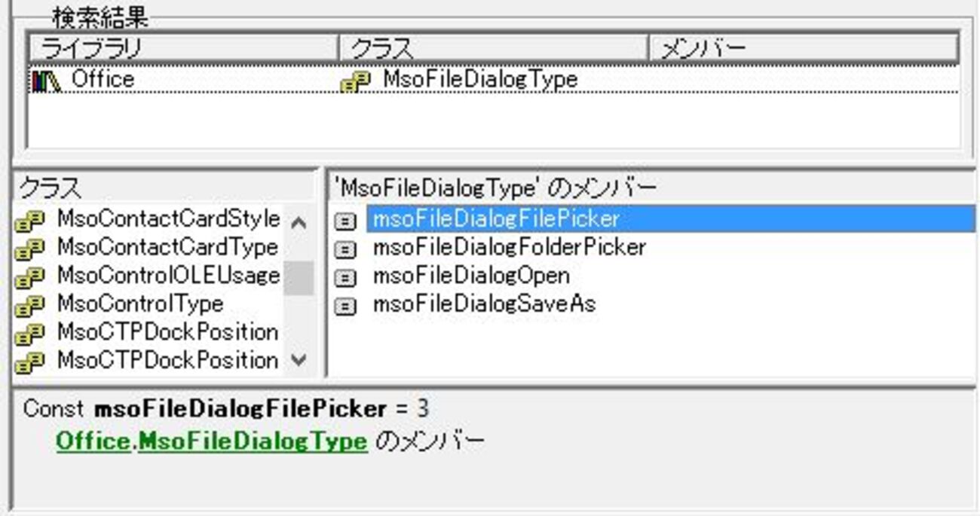This screenshot has height=516, width=980.
Task: Click the class list scrollbar thumb
Action: 299,277
